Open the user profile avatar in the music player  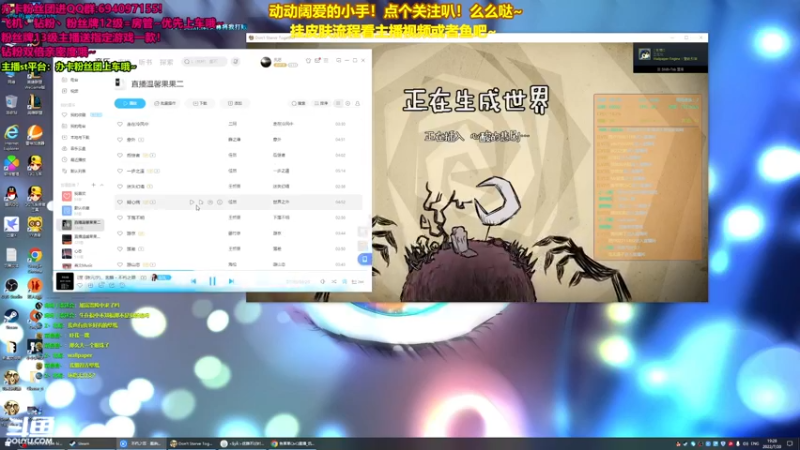pos(265,62)
